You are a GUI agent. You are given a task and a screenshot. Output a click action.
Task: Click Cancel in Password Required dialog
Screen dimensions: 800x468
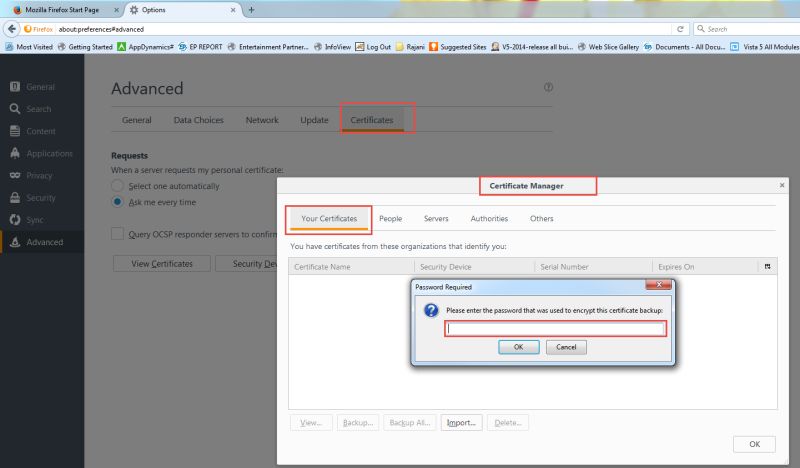566,347
